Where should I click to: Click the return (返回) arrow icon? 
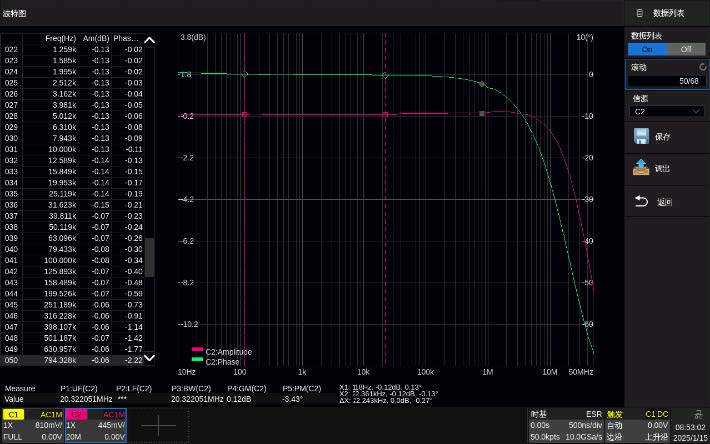641,201
